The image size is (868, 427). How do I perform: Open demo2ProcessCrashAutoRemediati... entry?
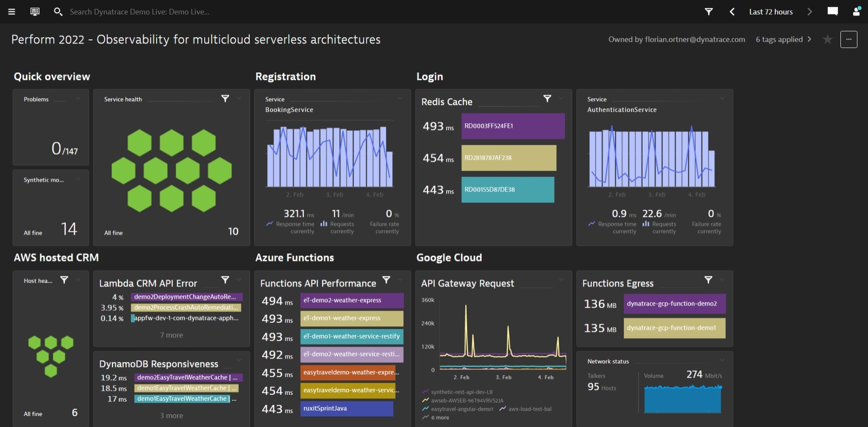click(x=186, y=307)
